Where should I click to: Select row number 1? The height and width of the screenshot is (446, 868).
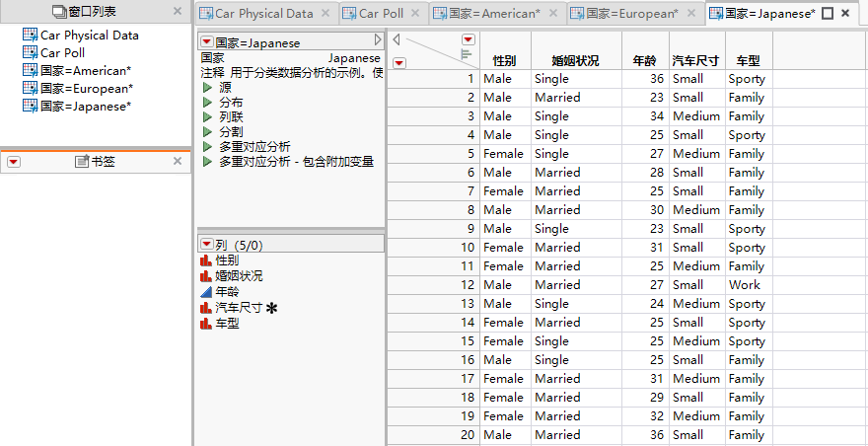[x=433, y=79]
